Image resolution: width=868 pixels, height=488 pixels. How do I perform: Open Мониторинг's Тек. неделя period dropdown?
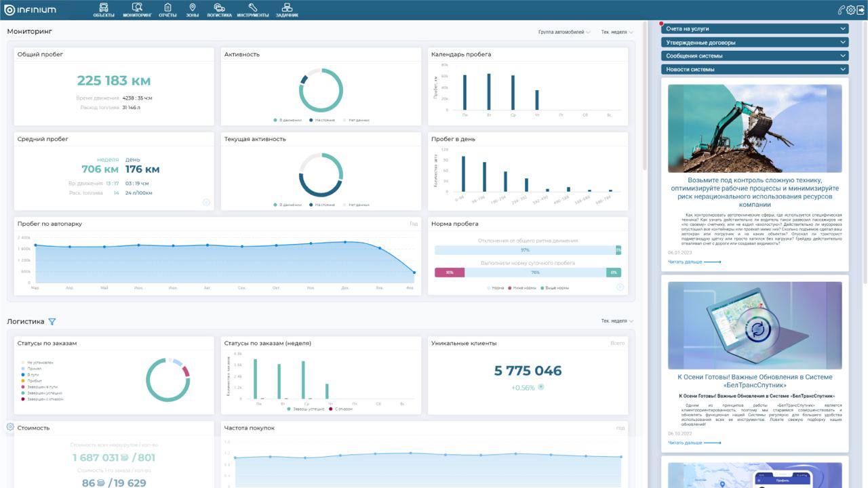[x=617, y=32]
